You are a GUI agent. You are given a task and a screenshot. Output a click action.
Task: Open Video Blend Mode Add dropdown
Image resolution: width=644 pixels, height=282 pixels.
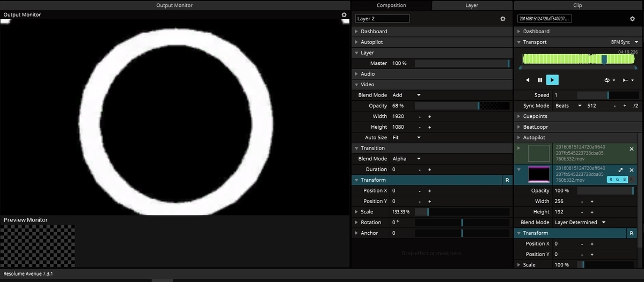407,95
